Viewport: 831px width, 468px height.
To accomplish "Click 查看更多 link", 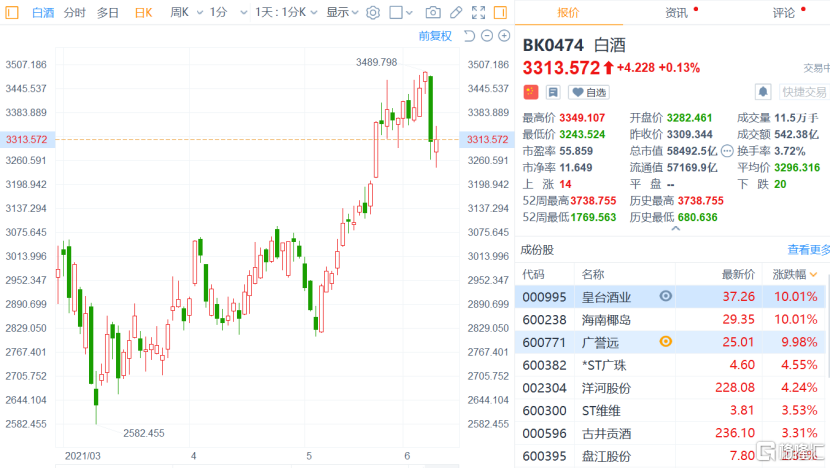I will [809, 250].
